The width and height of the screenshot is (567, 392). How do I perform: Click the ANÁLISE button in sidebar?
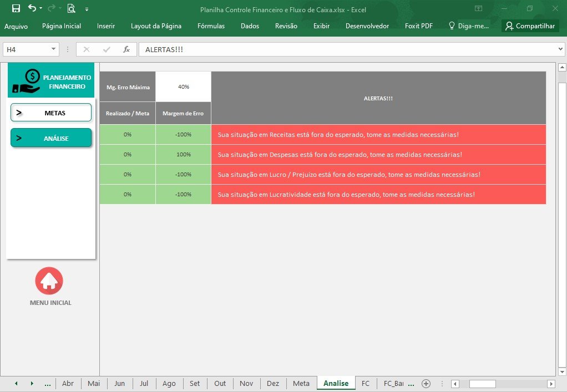click(51, 138)
